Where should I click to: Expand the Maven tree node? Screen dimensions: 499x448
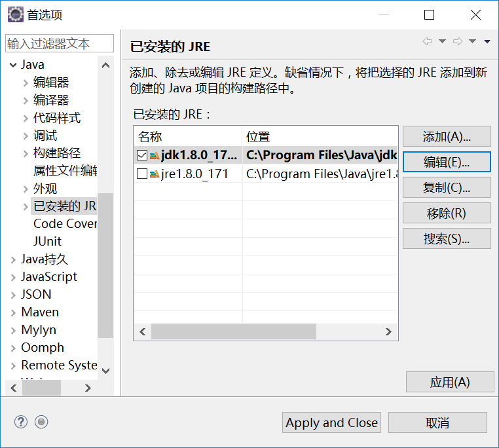[13, 312]
